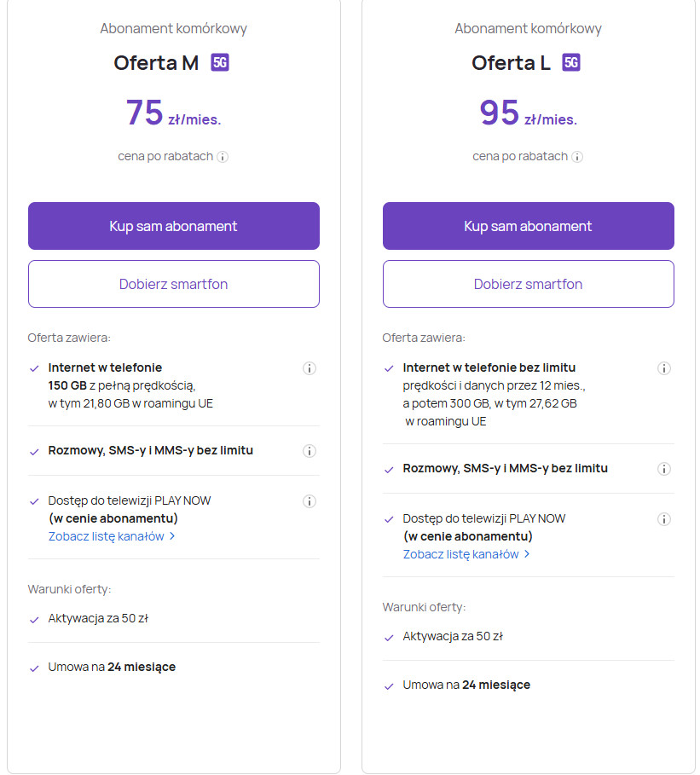This screenshot has height=775, width=700.
Task: Show info on Oferta L unlimited calls
Action: click(x=664, y=469)
